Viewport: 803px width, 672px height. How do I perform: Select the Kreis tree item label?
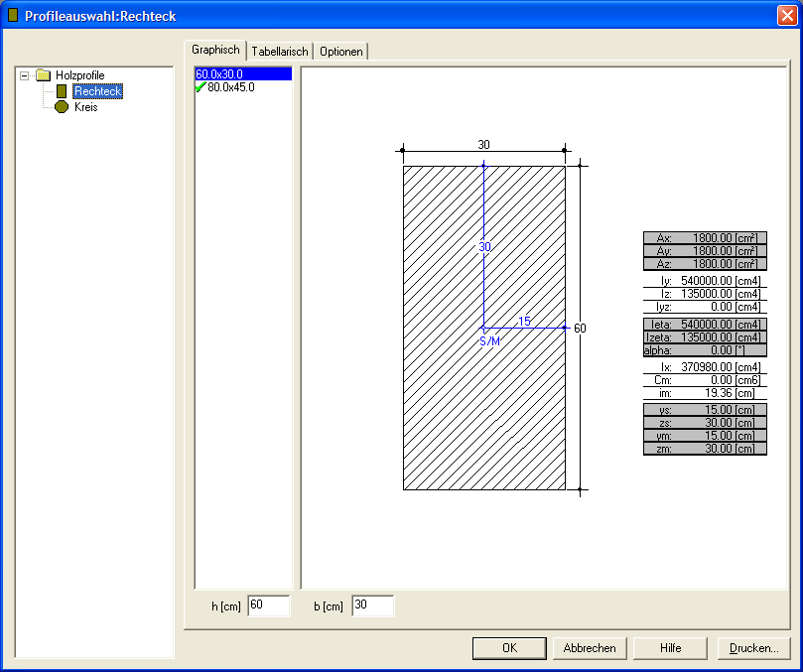[86, 107]
